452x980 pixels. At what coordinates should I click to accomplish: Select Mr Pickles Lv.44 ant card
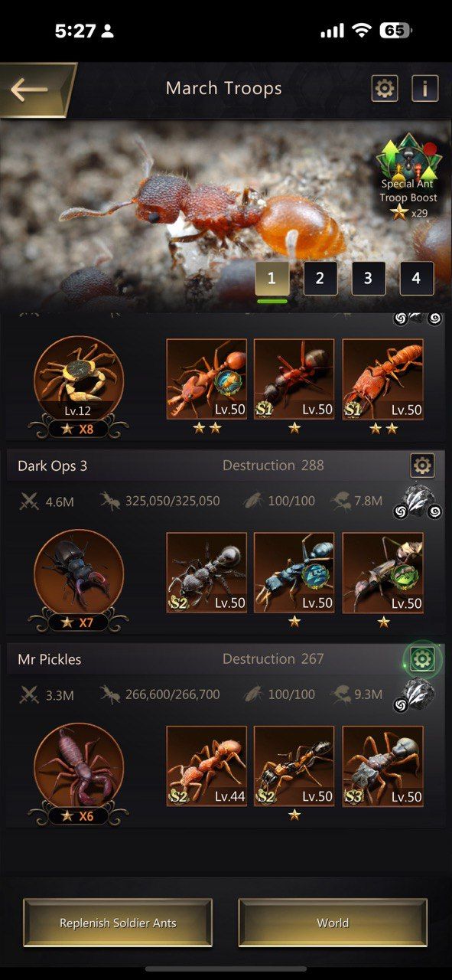point(206,766)
